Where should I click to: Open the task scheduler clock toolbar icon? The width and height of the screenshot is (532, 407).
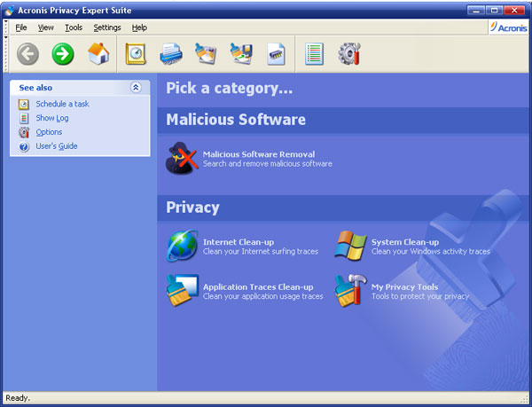tap(136, 54)
